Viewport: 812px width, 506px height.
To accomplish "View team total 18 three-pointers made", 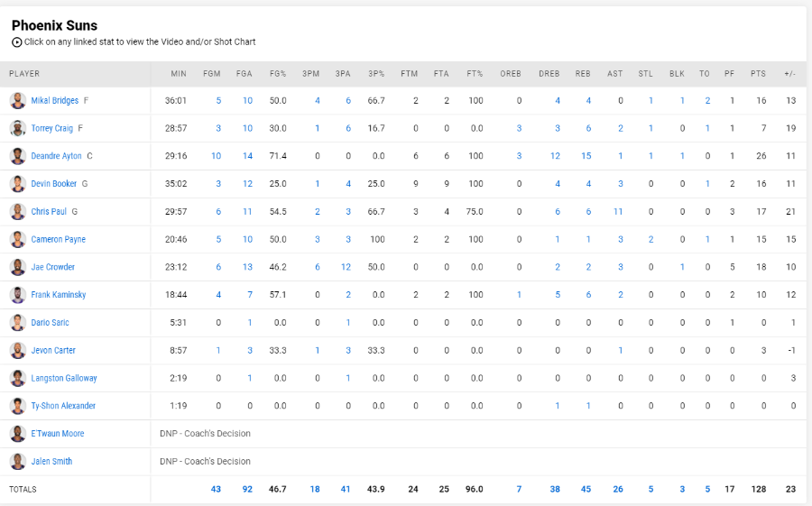I will [315, 489].
